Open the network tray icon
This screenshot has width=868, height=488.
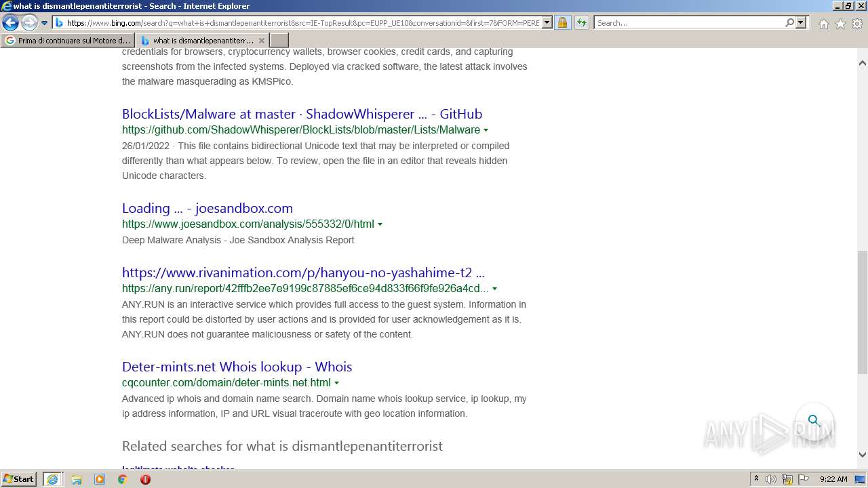click(x=787, y=479)
